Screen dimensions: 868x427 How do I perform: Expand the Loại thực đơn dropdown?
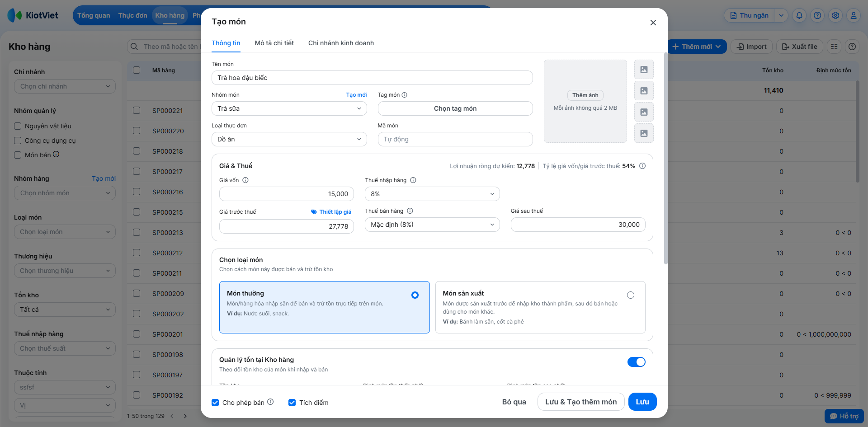(x=289, y=139)
